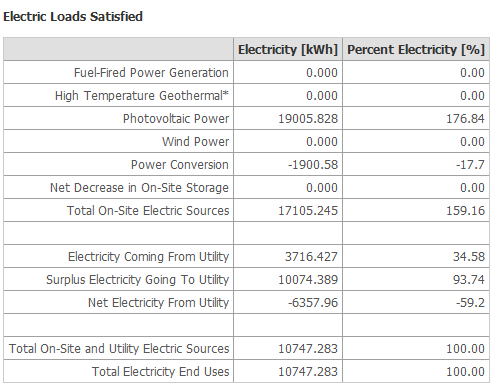This screenshot has width=500, height=390.
Task: Select Total On-Site and Utility Electric Sources label
Action: click(119, 348)
